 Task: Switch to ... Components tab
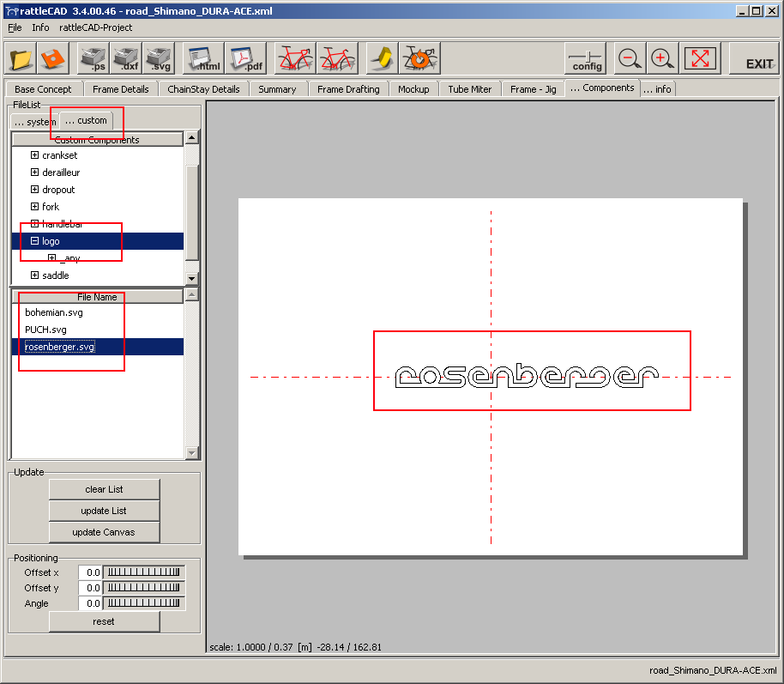[x=602, y=88]
